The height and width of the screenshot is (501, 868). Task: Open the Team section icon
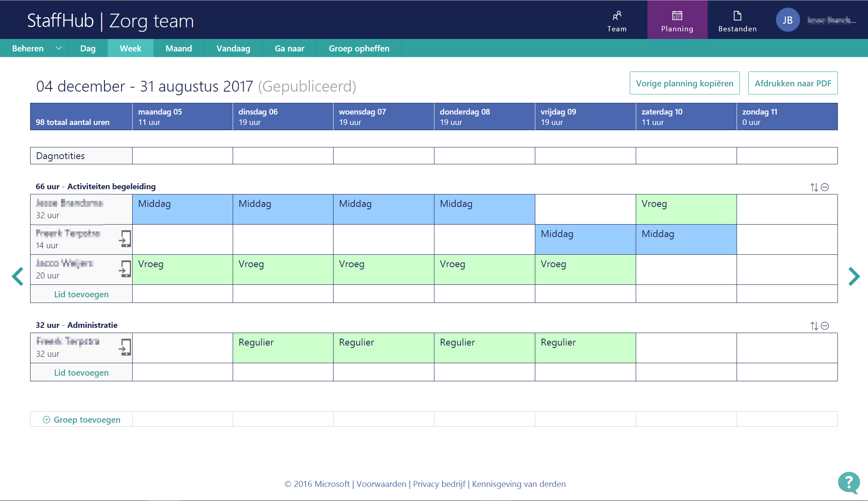[617, 16]
